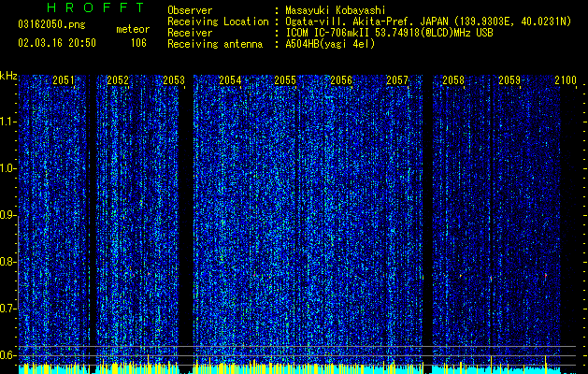The image size is (588, 374).
Task: Click the 2052 time marker
Action: [x=118, y=80]
